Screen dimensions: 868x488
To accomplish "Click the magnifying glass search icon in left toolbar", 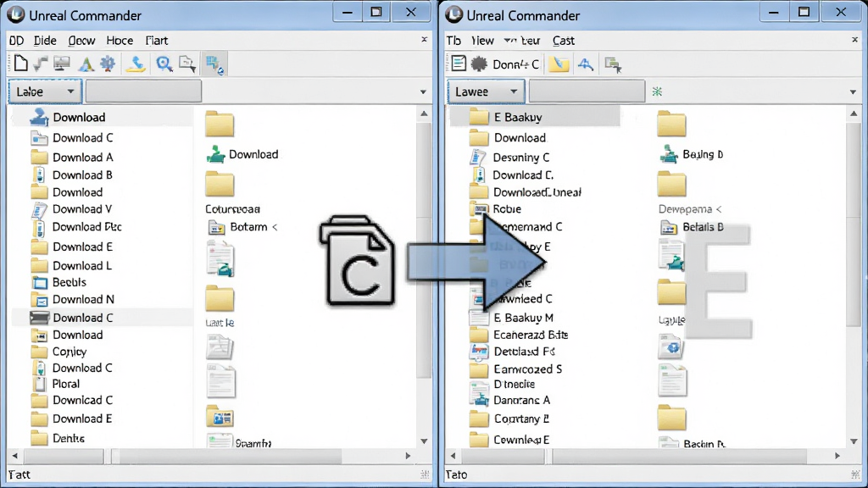I will click(x=164, y=64).
